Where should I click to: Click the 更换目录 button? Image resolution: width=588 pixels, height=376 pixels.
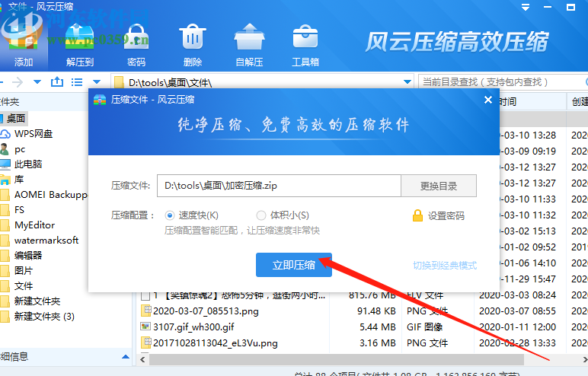439,186
